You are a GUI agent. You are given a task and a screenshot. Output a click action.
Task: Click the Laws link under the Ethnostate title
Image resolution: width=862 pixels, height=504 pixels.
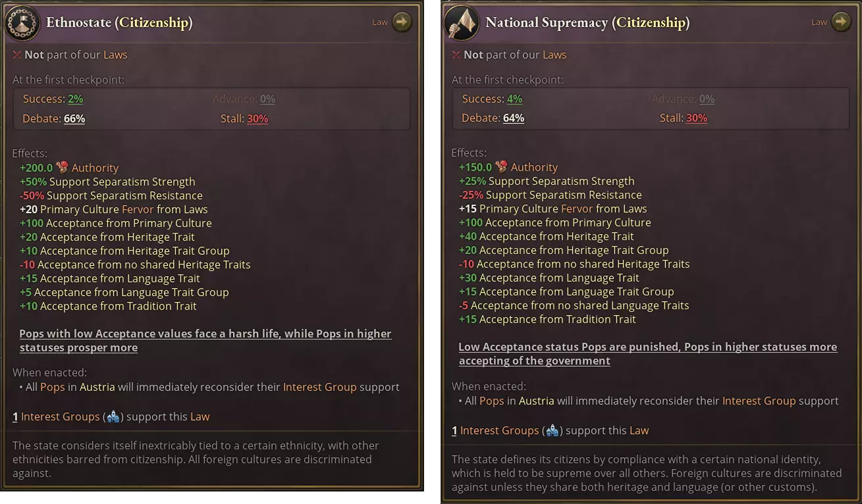[x=115, y=55]
